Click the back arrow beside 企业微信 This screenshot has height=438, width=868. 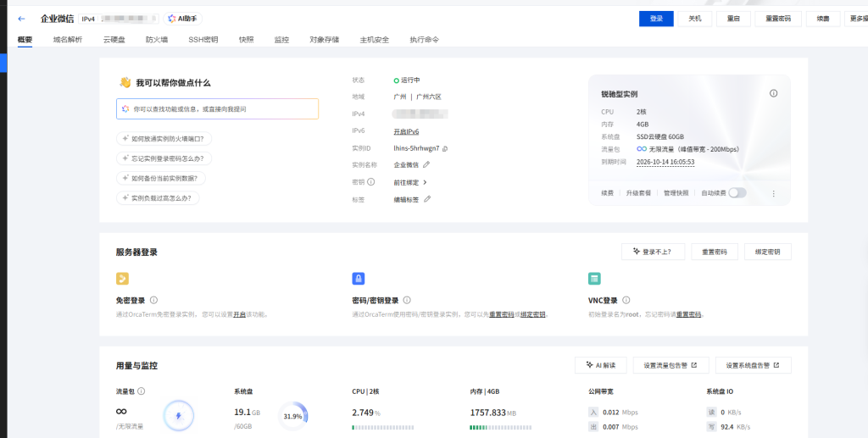[21, 19]
